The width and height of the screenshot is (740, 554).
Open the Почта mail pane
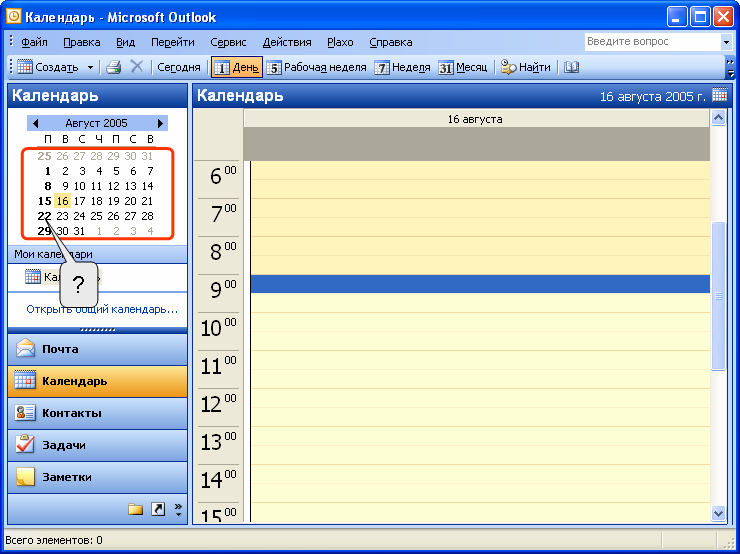97,349
